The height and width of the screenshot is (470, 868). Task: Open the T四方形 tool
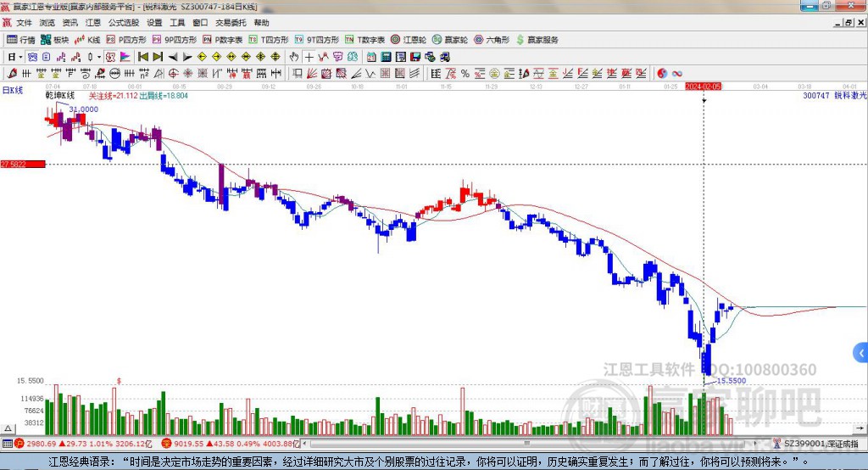tap(269, 40)
